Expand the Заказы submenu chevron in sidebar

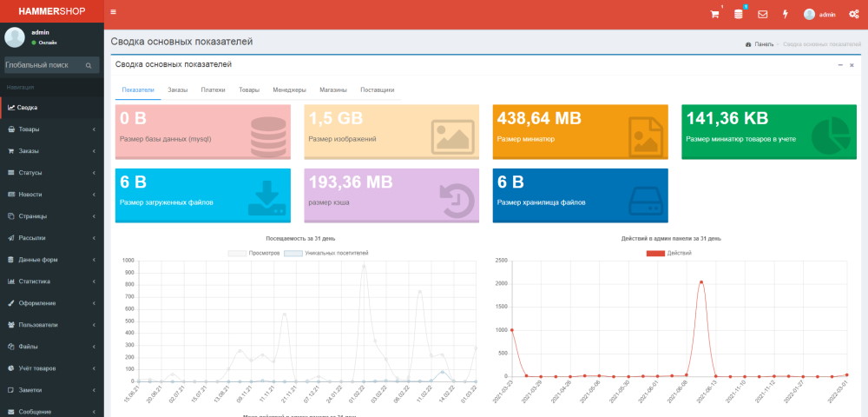click(94, 150)
